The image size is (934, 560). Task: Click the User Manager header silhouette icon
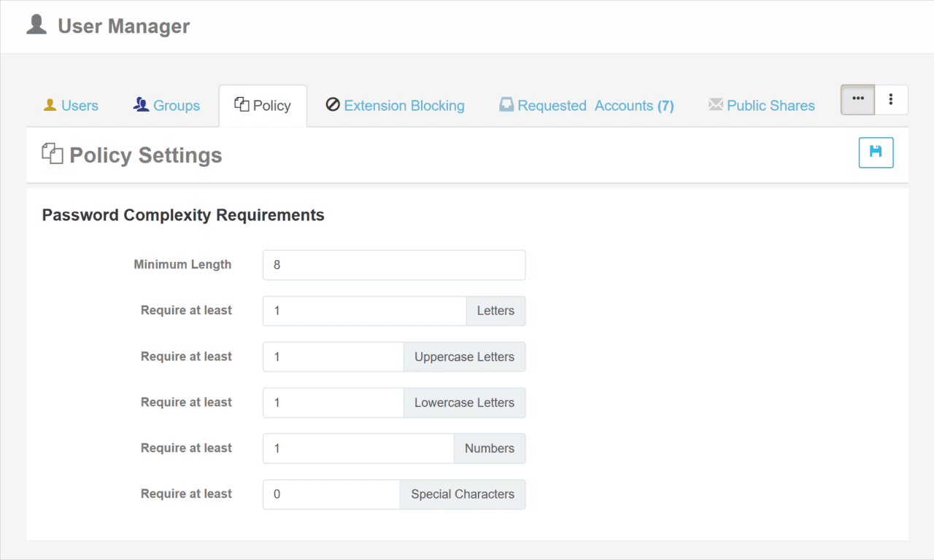(x=35, y=24)
